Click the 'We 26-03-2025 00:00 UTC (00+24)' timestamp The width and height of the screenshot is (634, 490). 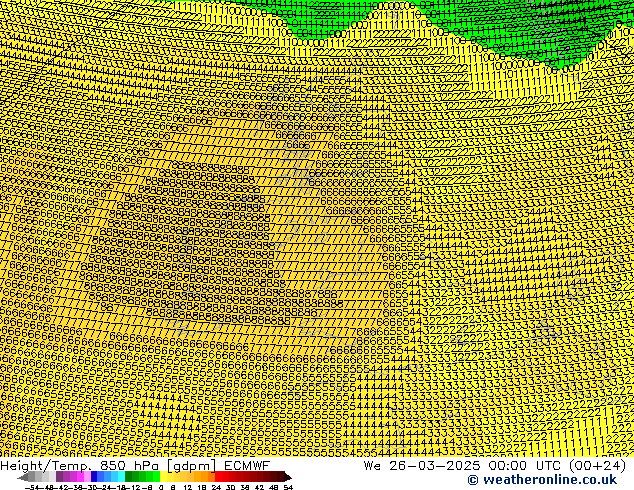[x=495, y=466]
